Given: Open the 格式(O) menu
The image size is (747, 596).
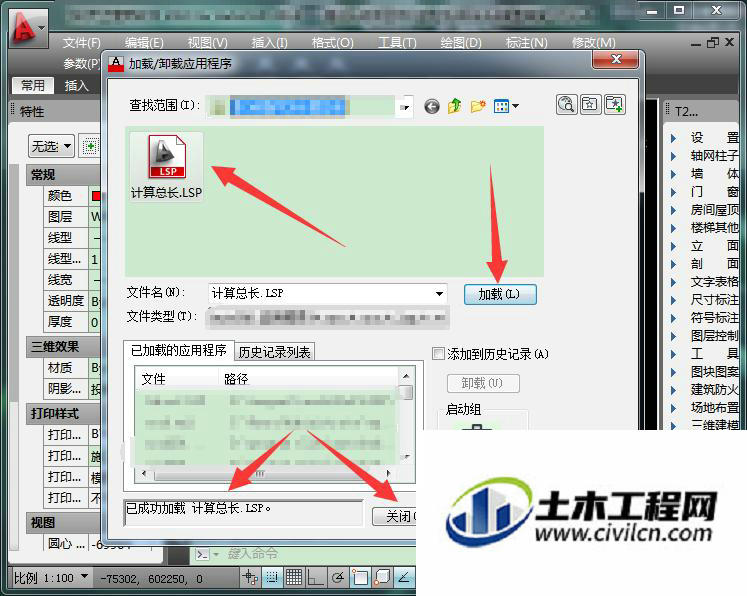Looking at the screenshot, I should 333,43.
